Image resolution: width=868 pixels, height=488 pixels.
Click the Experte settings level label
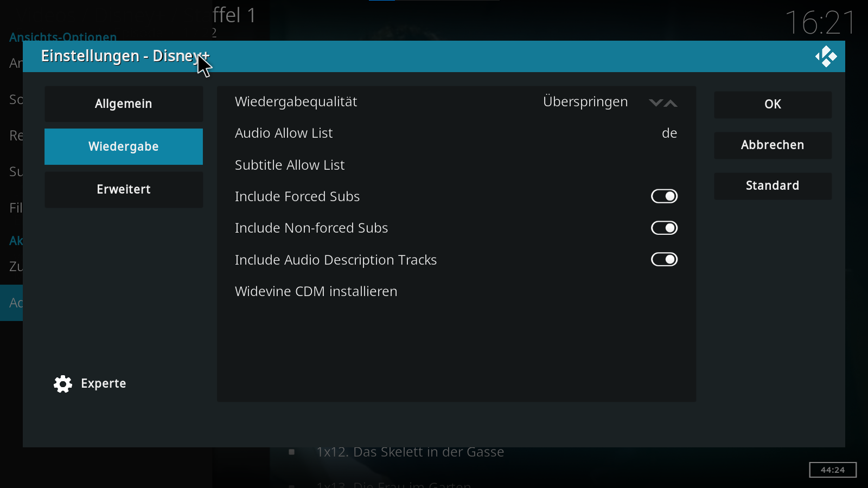point(104,383)
